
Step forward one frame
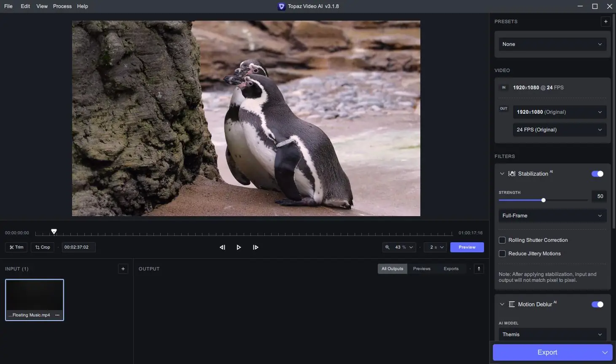256,247
